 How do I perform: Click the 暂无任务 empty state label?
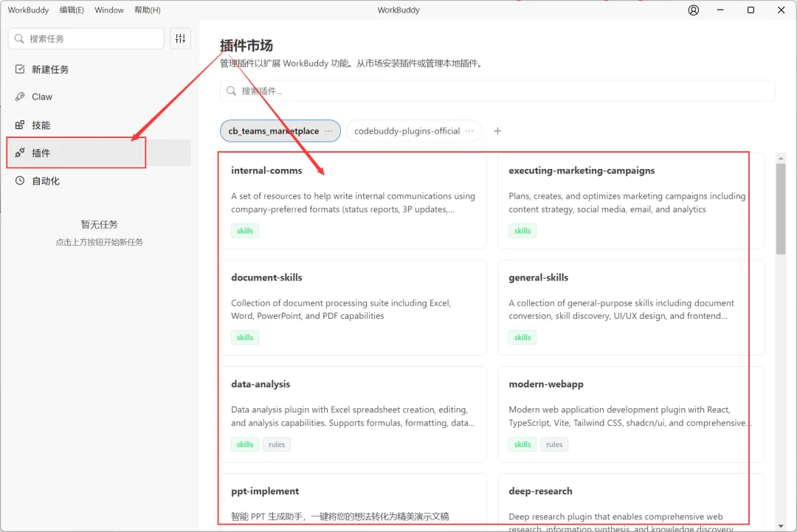tap(99, 224)
